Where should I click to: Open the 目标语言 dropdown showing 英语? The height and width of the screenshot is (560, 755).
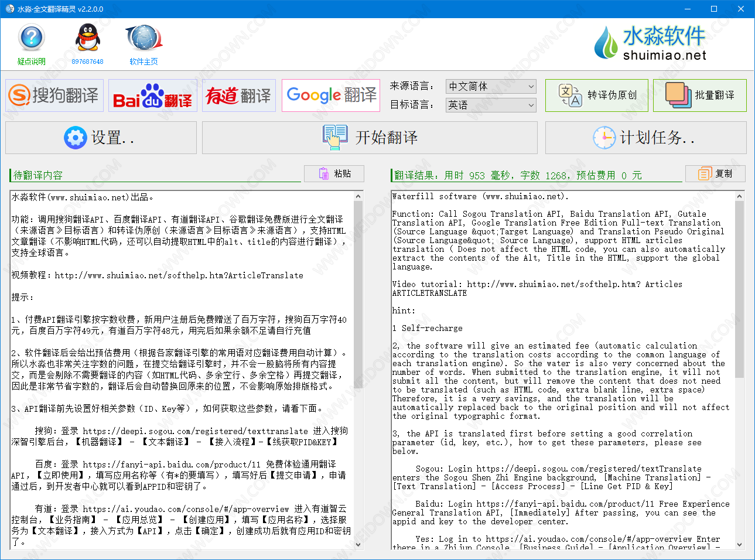point(491,105)
